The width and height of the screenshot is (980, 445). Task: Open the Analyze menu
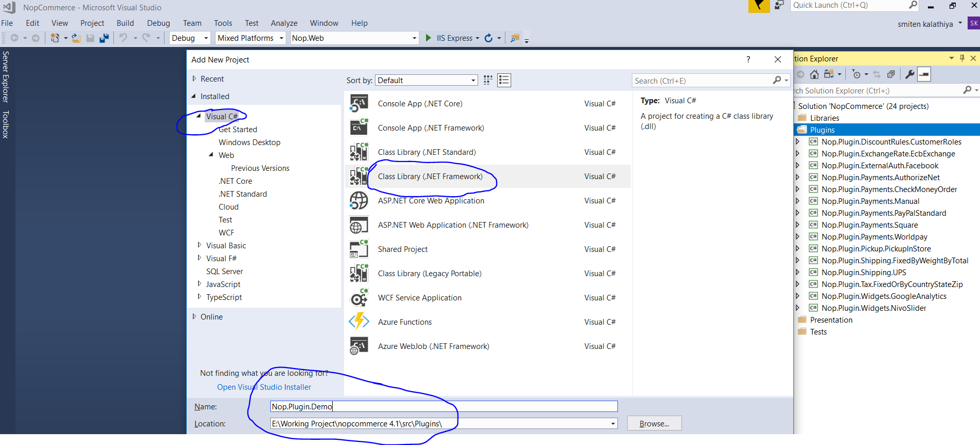(284, 23)
